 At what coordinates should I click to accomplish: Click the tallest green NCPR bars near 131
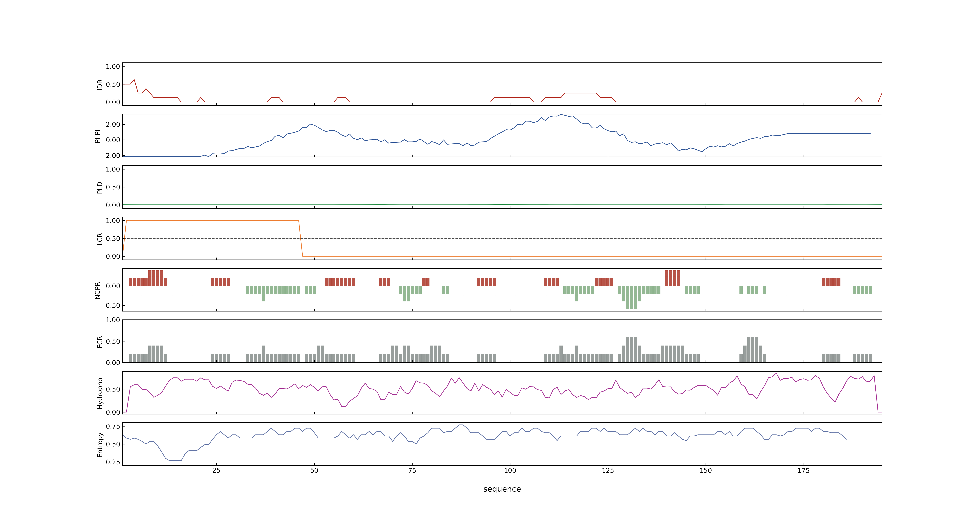[632, 298]
